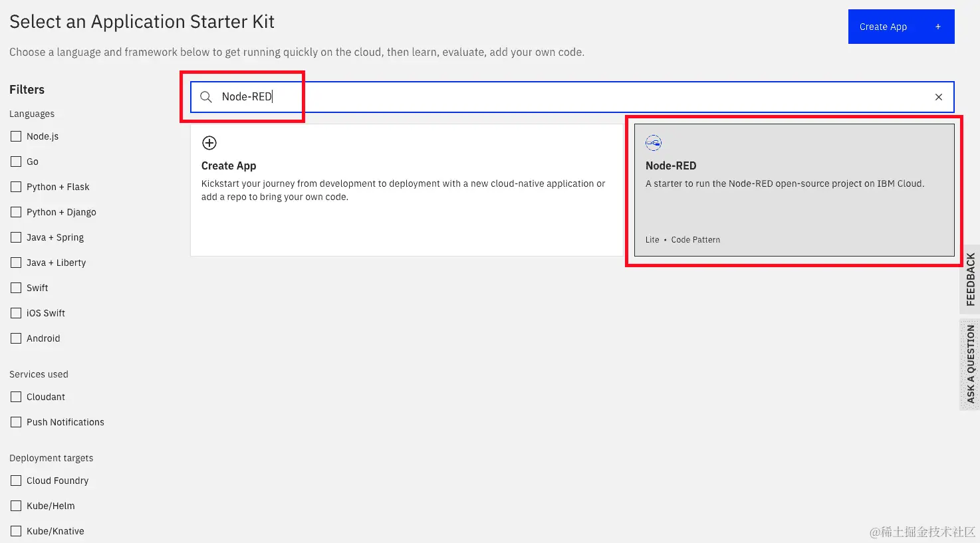980x543 pixels.
Task: Click the Node-RED logo icon
Action: [654, 143]
